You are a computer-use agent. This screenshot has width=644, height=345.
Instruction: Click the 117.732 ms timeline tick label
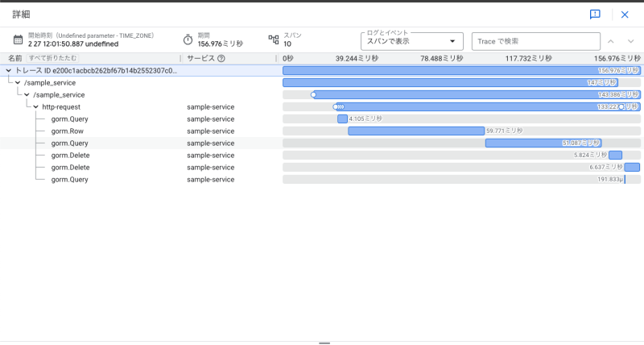[529, 58]
